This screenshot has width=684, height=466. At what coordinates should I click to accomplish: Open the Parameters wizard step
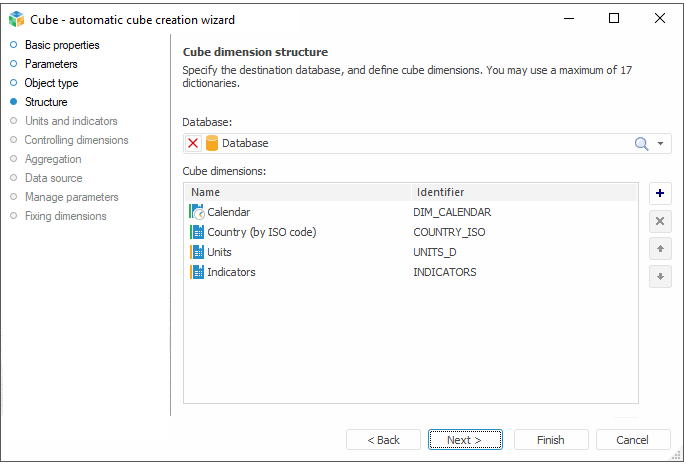(x=51, y=64)
